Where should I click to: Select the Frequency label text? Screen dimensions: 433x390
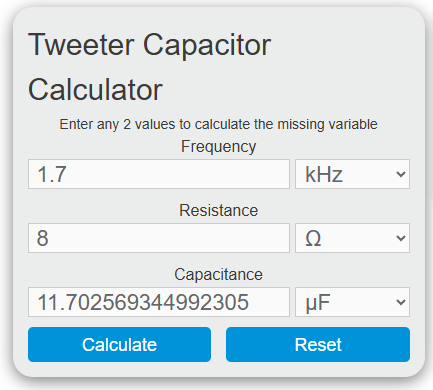(x=219, y=147)
